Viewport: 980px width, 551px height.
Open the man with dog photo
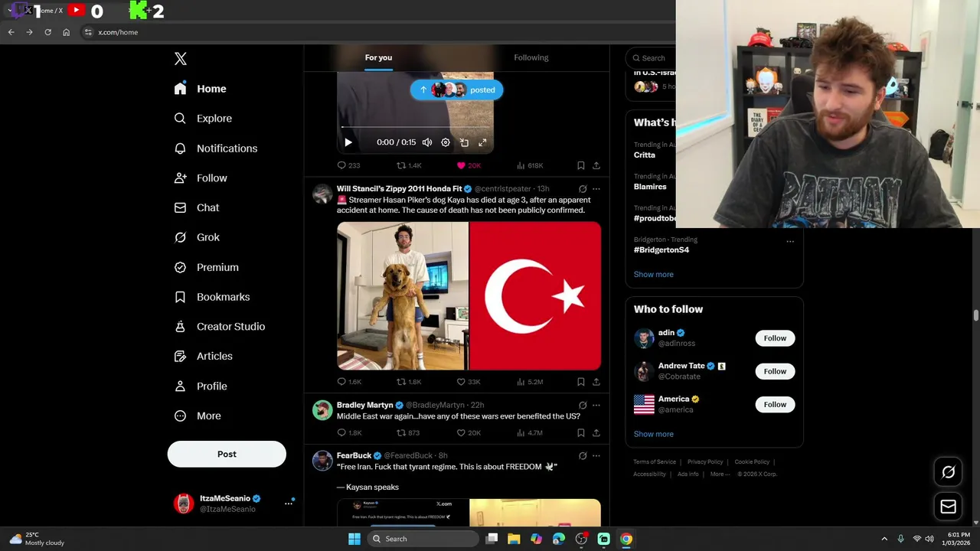(403, 296)
